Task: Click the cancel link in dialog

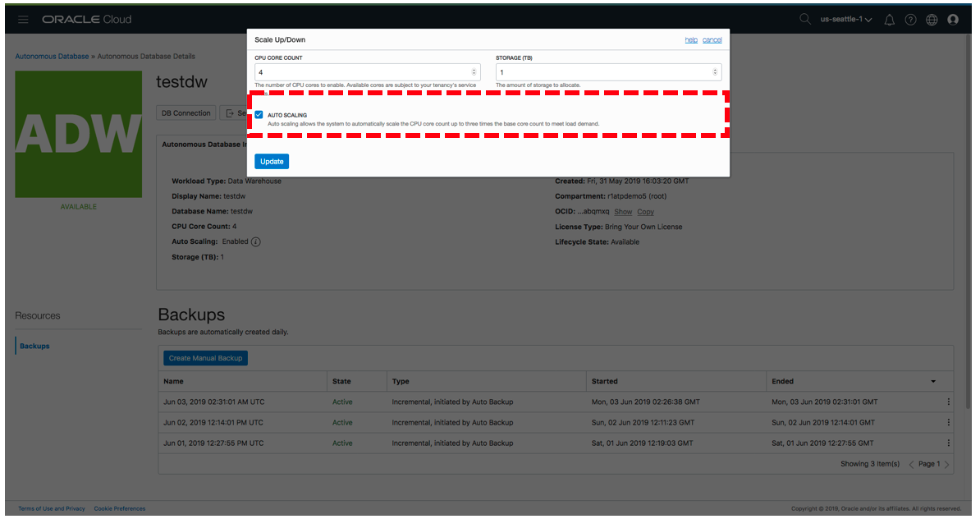Action: (x=712, y=40)
